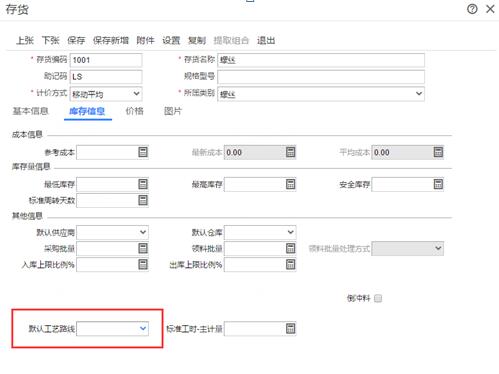Screen dimensions: 499x374
Task: Click the 助记码 input field
Action: (106, 77)
